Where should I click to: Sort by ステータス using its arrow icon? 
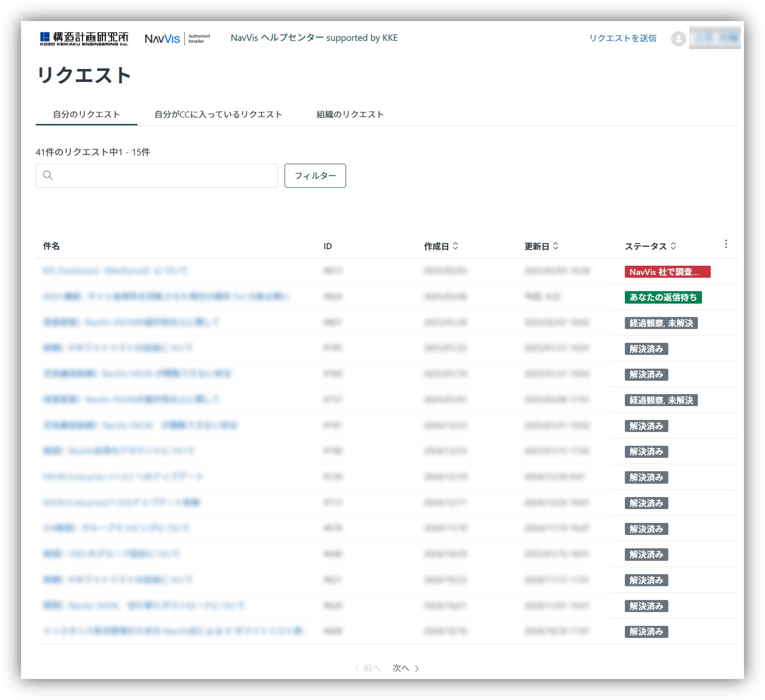(673, 246)
